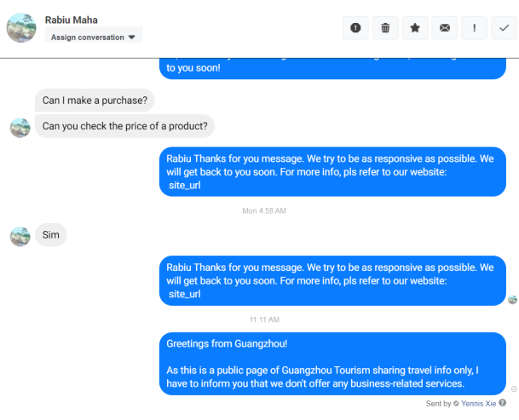The image size is (519, 420).
Task: Open the Assign conversation dropdown
Action: pos(94,37)
